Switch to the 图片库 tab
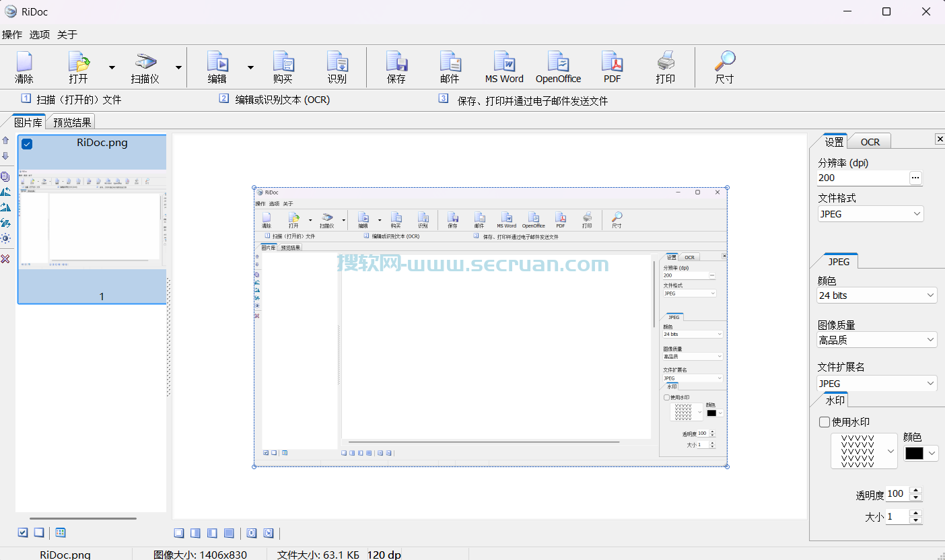 tap(28, 122)
